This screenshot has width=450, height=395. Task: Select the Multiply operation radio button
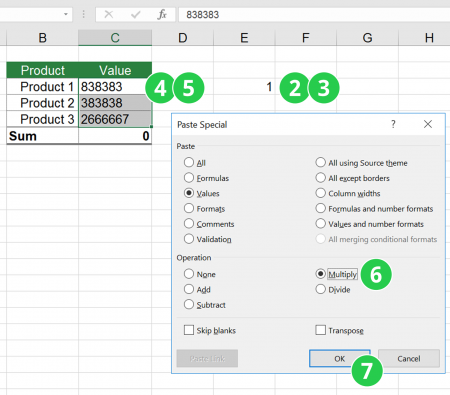tap(320, 274)
